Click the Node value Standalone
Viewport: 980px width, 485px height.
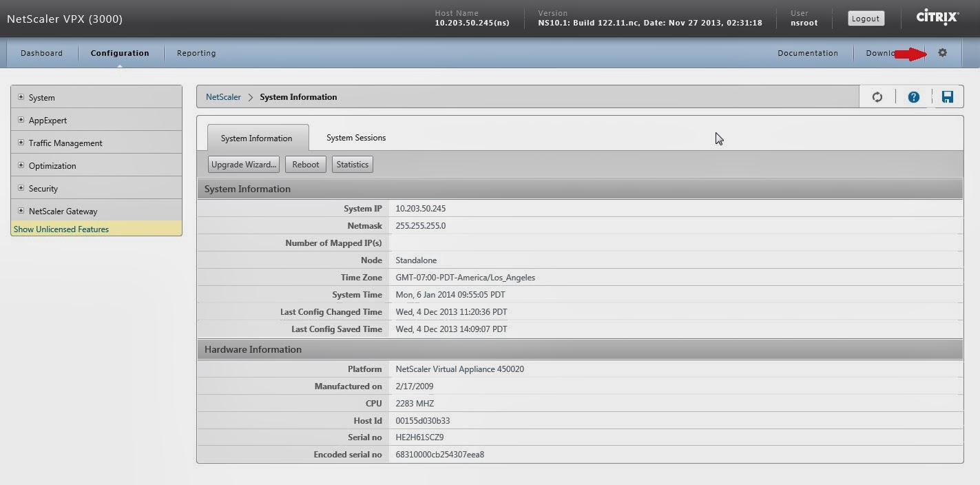(416, 260)
